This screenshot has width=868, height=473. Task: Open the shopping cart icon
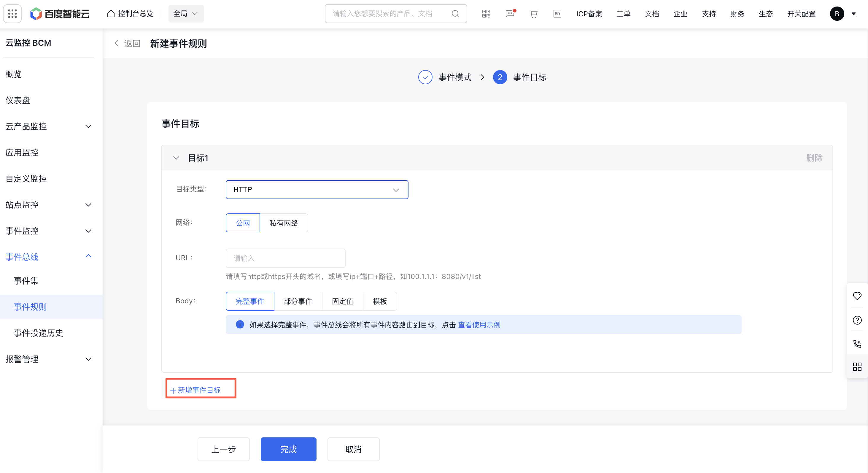[534, 13]
